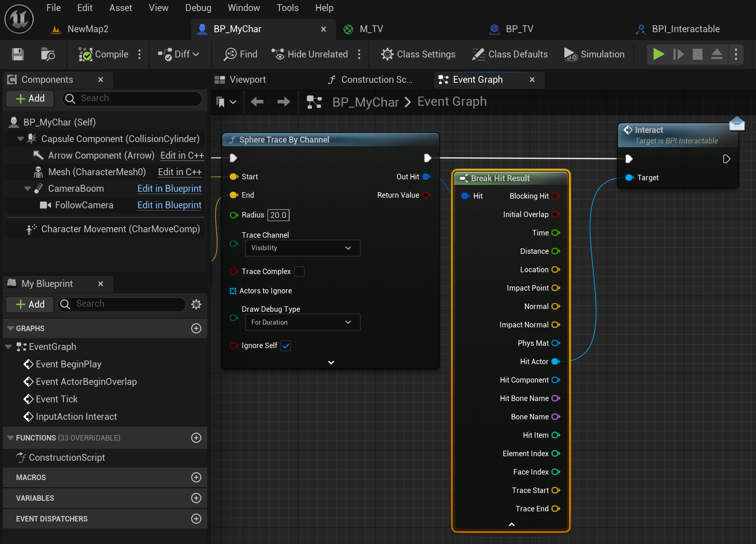Image resolution: width=756 pixels, height=544 pixels.
Task: Open the Debug menu
Action: tap(198, 8)
